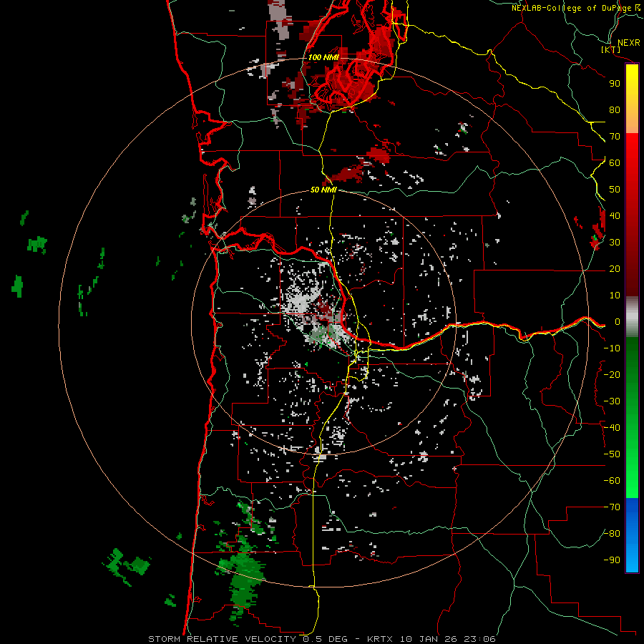Click the NEXR label near the scale
This screenshot has width=644, height=644.
click(628, 43)
